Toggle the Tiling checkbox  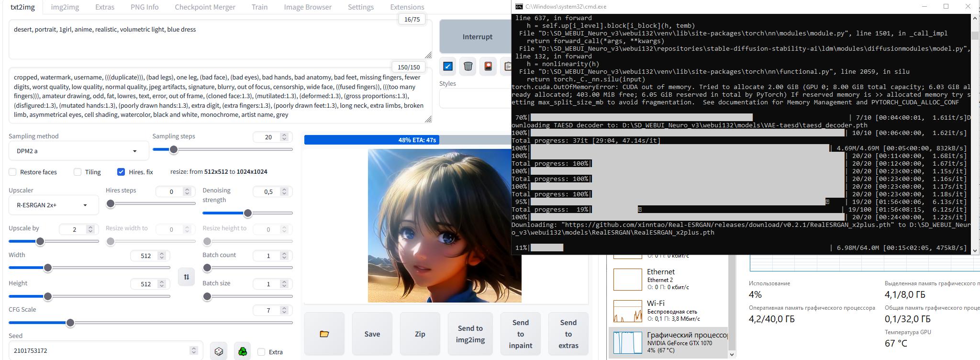[78, 172]
